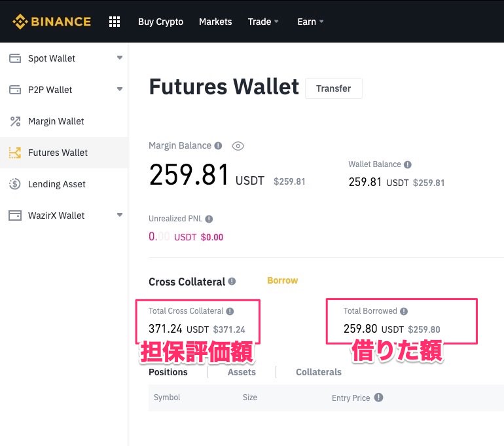Click info icon next to Entry Price
This screenshot has height=446, width=504.
pyautogui.click(x=378, y=398)
